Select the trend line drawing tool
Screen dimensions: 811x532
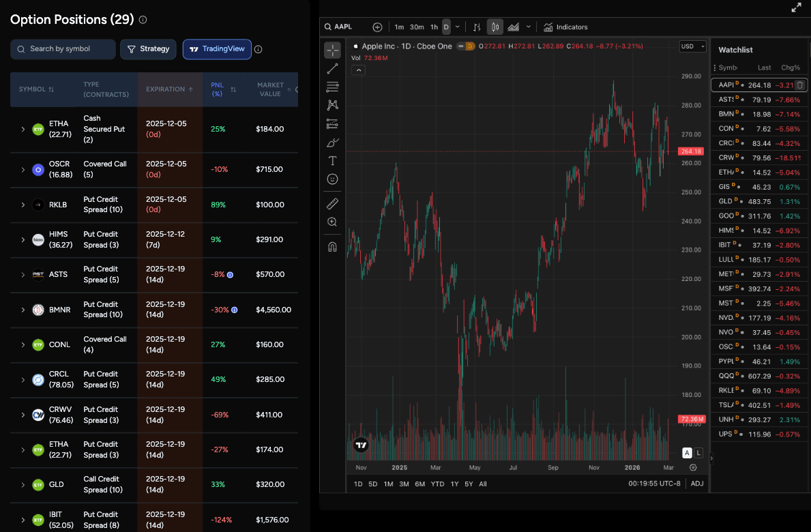click(332, 68)
